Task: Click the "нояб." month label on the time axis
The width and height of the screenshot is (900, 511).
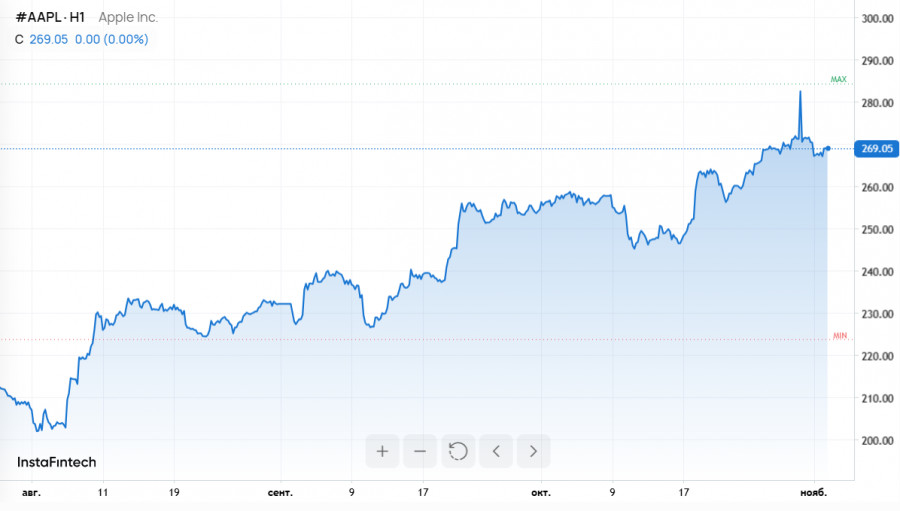Action: (817, 493)
